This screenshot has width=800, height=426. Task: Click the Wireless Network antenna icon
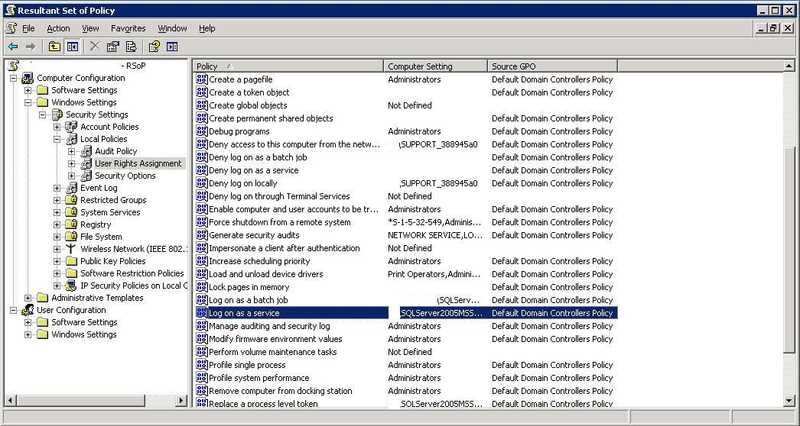point(71,249)
